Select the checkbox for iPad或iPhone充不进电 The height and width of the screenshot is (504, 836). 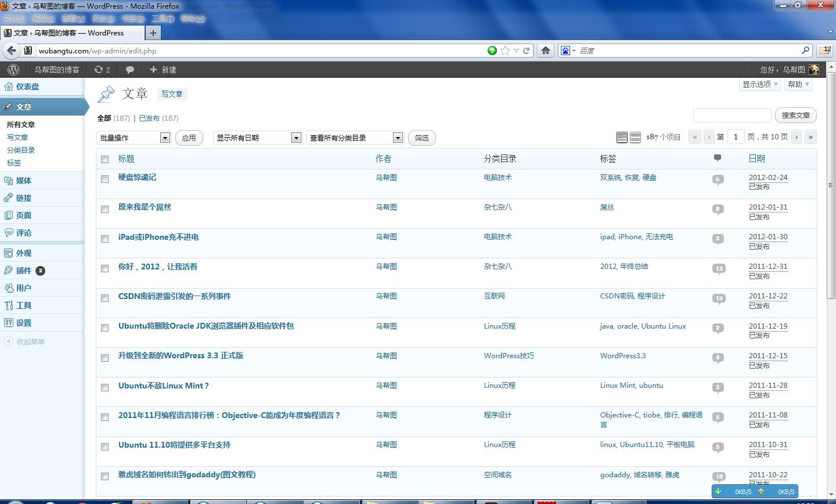pyautogui.click(x=105, y=239)
